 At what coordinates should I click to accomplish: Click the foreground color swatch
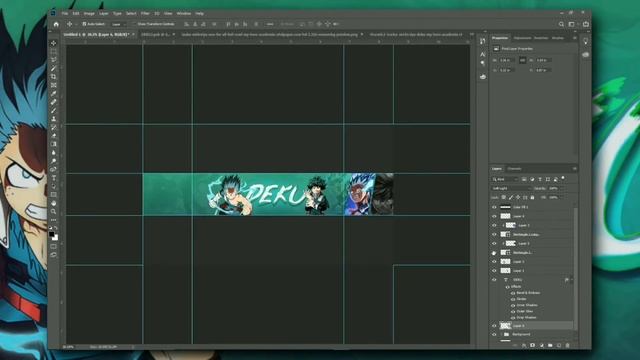pos(51,234)
